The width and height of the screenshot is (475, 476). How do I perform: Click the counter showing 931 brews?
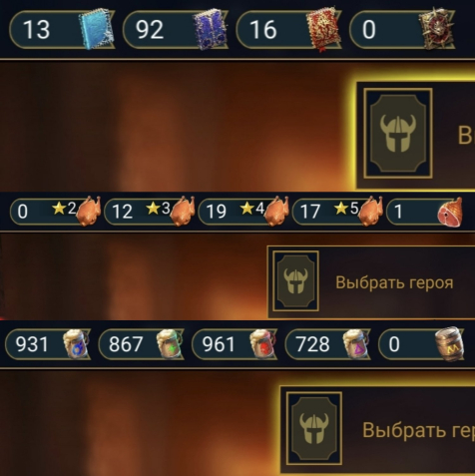tap(48, 344)
